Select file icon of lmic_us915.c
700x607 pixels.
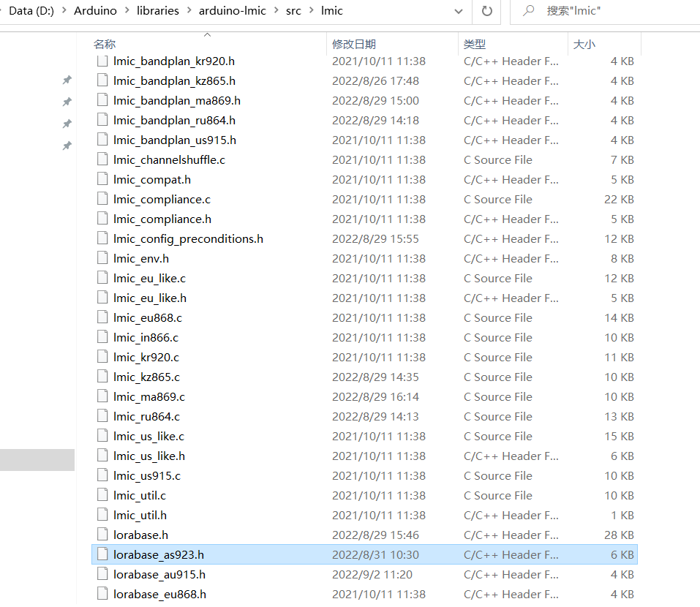coord(102,475)
